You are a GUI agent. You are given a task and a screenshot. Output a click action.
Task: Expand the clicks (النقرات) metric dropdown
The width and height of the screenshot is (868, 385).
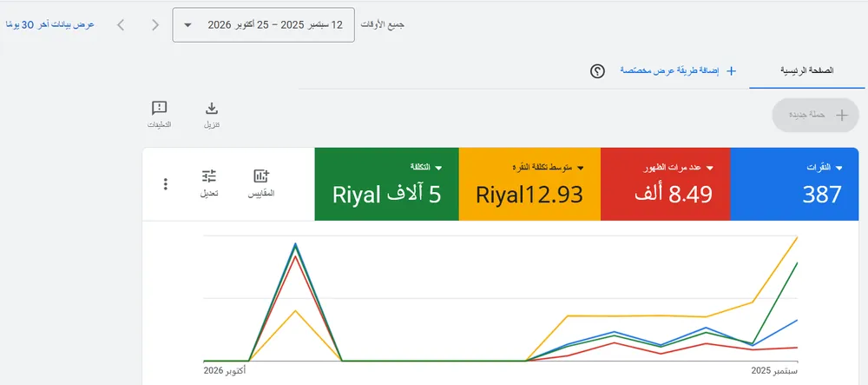[x=838, y=167]
